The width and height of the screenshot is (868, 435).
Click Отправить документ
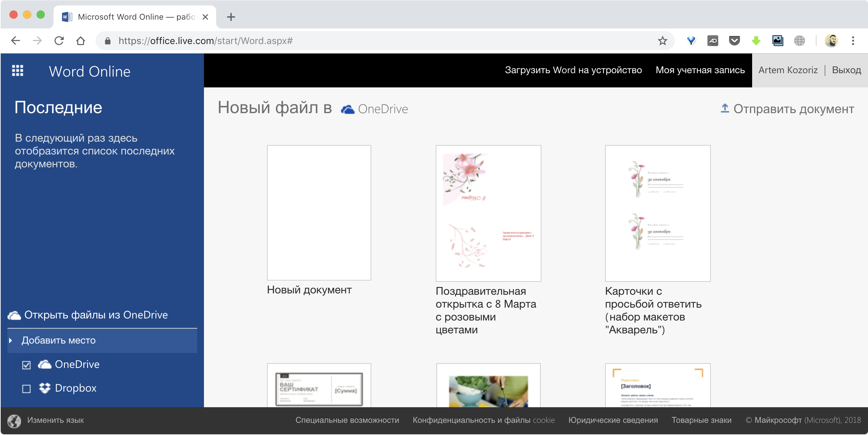pyautogui.click(x=787, y=109)
